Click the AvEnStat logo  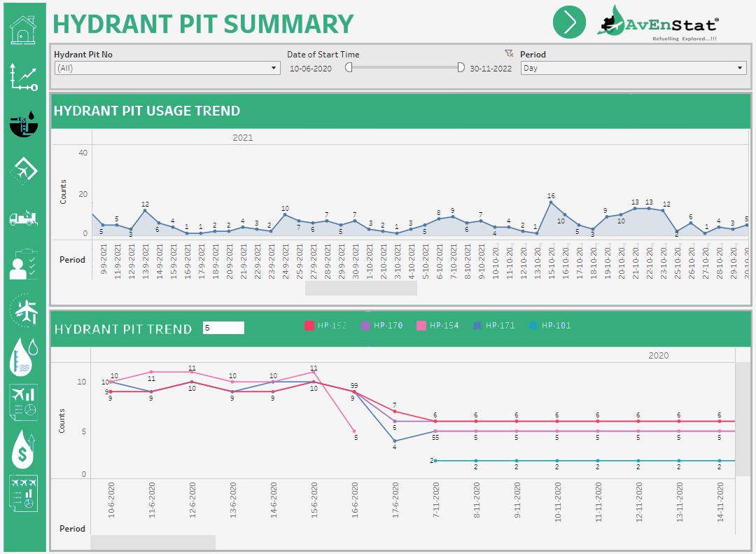pyautogui.click(x=657, y=22)
